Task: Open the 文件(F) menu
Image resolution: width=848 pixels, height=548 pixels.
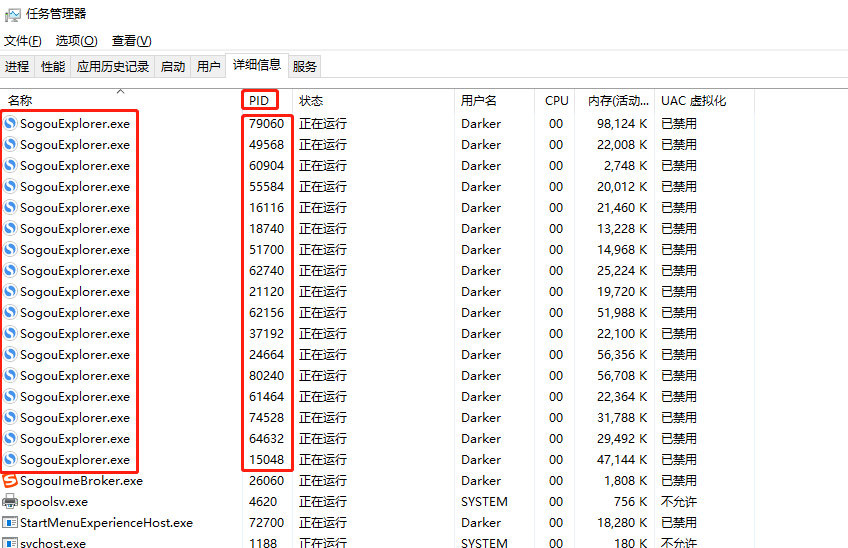Action: click(23, 41)
